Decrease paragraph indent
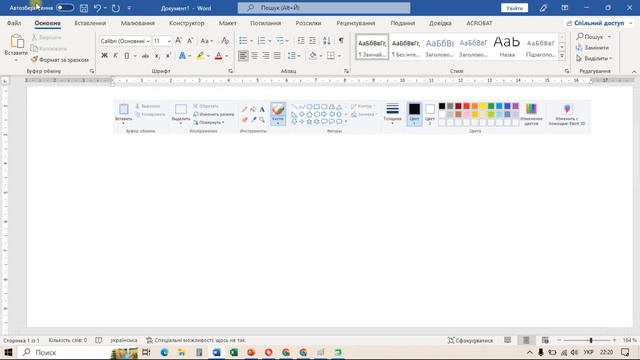The width and height of the screenshot is (640, 360). (x=301, y=41)
